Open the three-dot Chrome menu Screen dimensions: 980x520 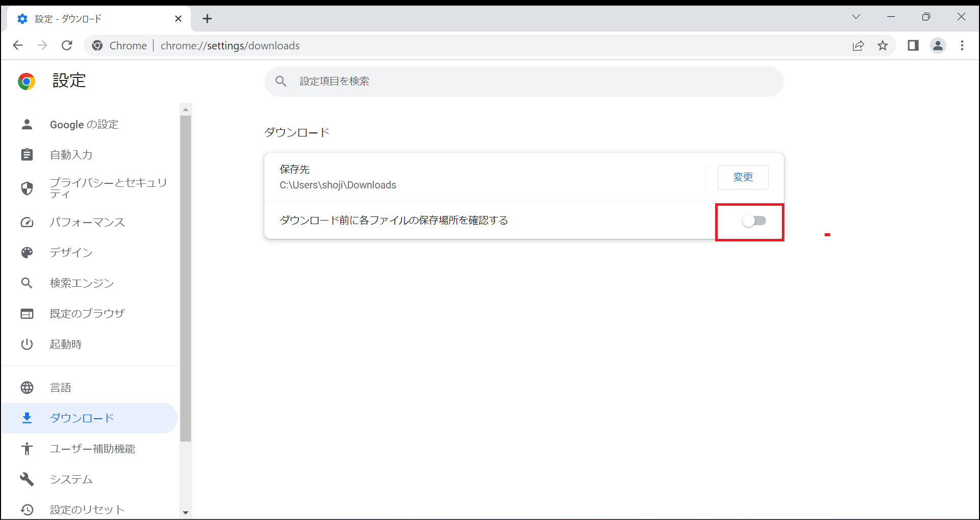962,45
